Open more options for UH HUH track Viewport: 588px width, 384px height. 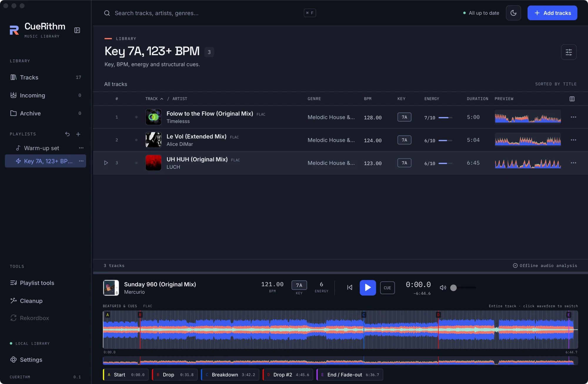tap(573, 163)
